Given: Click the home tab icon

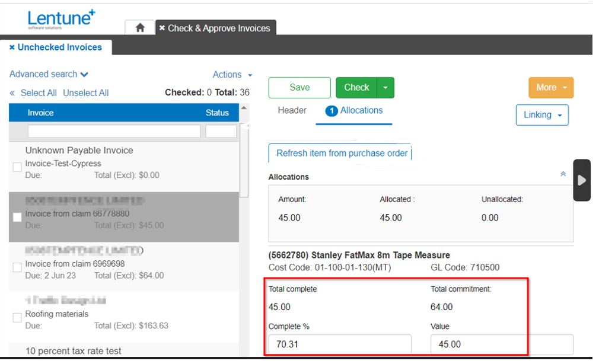Looking at the screenshot, I should tap(141, 27).
